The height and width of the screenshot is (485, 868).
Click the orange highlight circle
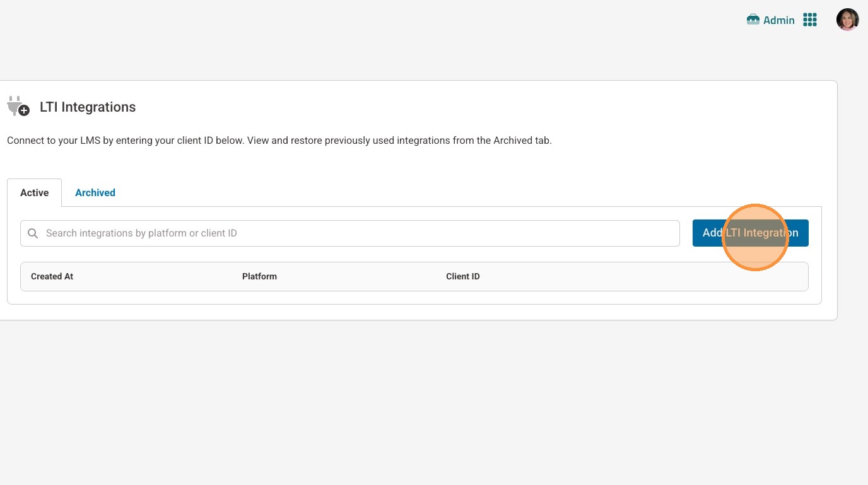755,237
